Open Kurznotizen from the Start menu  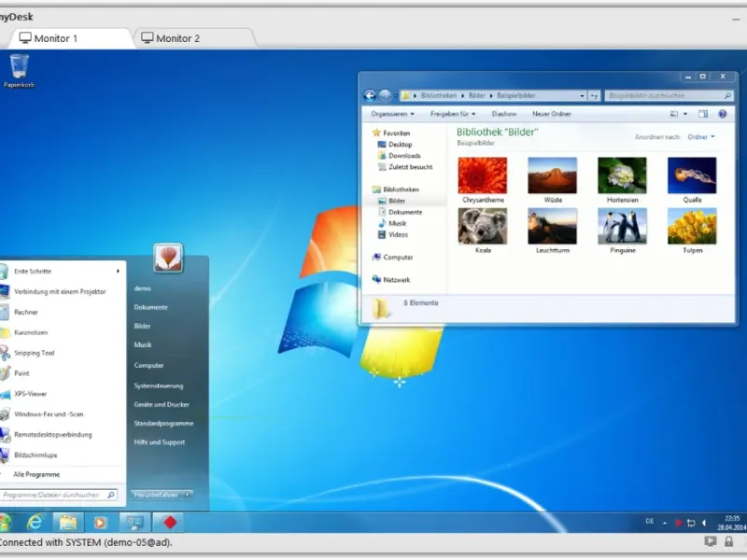[x=31, y=332]
